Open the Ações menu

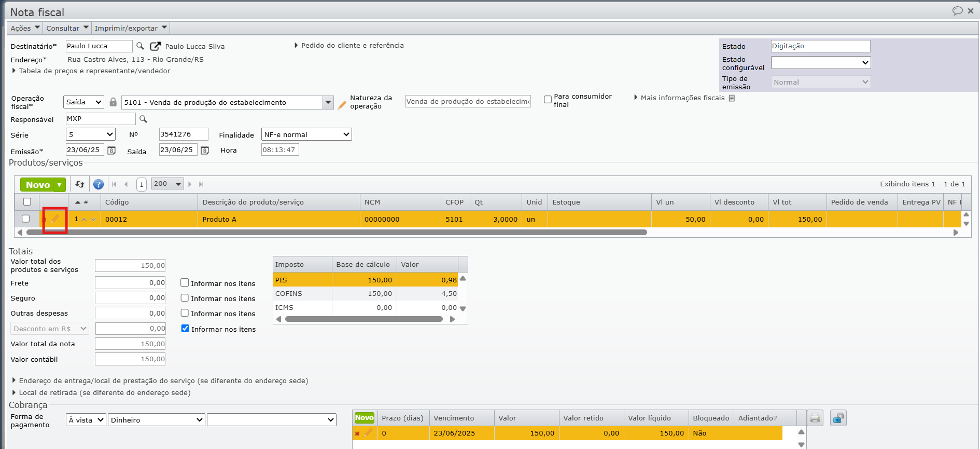click(25, 28)
